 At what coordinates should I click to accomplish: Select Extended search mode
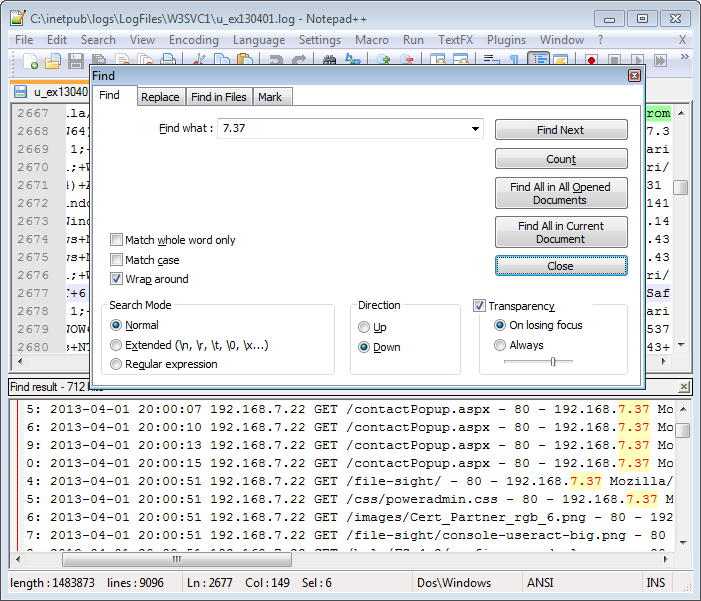[116, 345]
